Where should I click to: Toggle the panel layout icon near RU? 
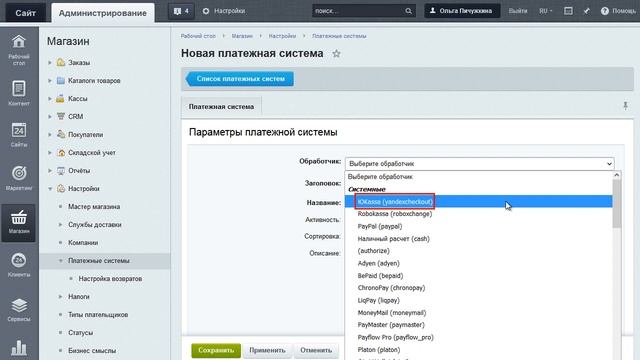pyautogui.click(x=568, y=11)
